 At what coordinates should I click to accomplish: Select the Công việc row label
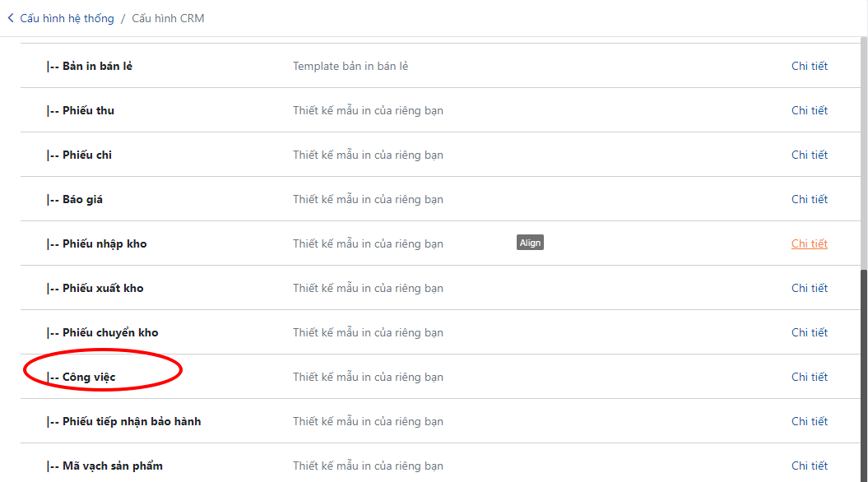coord(89,377)
